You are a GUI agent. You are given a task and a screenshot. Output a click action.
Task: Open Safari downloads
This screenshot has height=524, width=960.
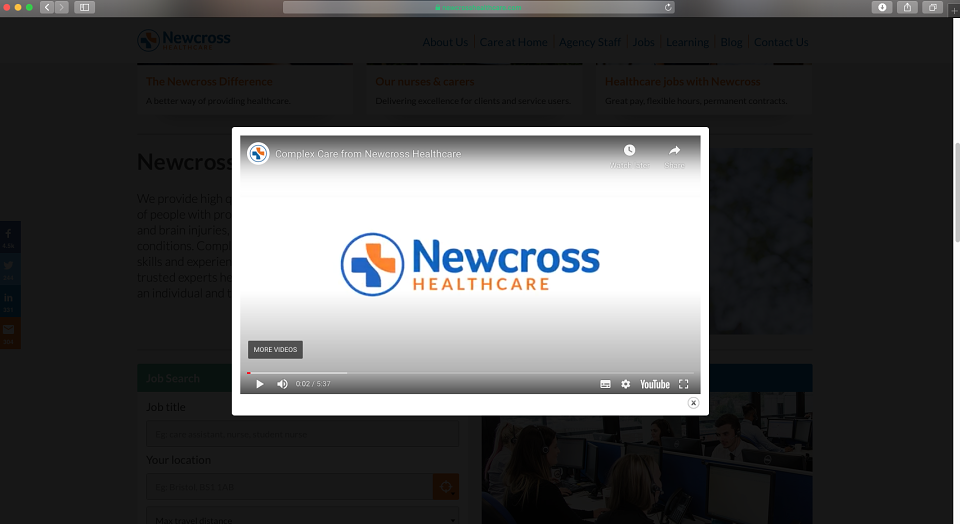[x=882, y=7]
